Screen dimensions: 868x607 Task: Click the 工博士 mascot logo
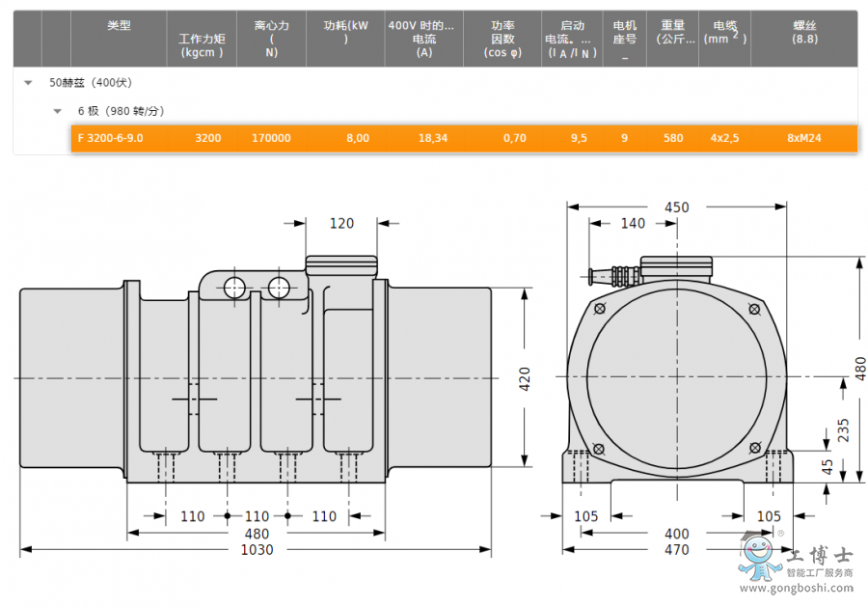(x=760, y=556)
